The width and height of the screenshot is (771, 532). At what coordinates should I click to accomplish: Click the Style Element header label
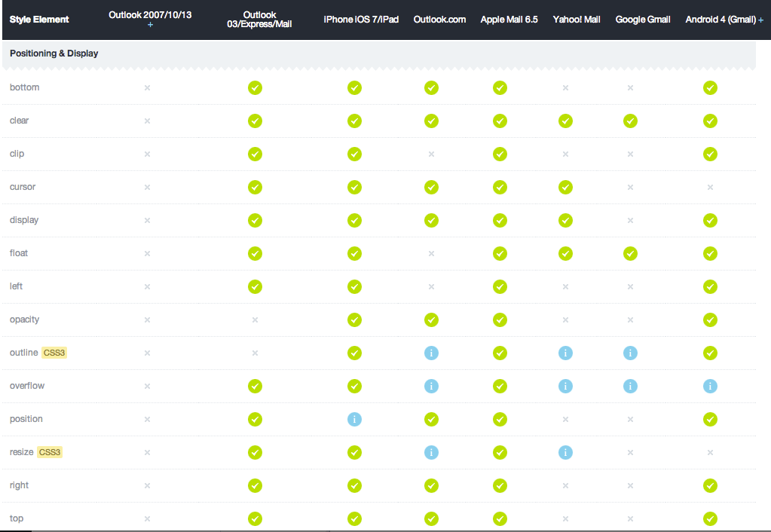[39, 20]
